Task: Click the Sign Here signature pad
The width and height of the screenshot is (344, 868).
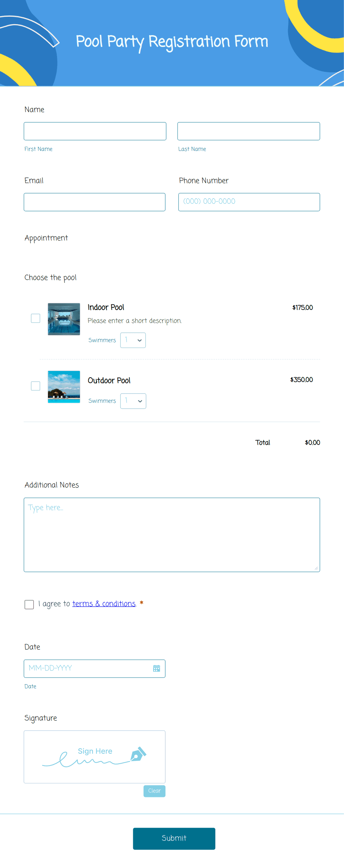Action: point(95,757)
